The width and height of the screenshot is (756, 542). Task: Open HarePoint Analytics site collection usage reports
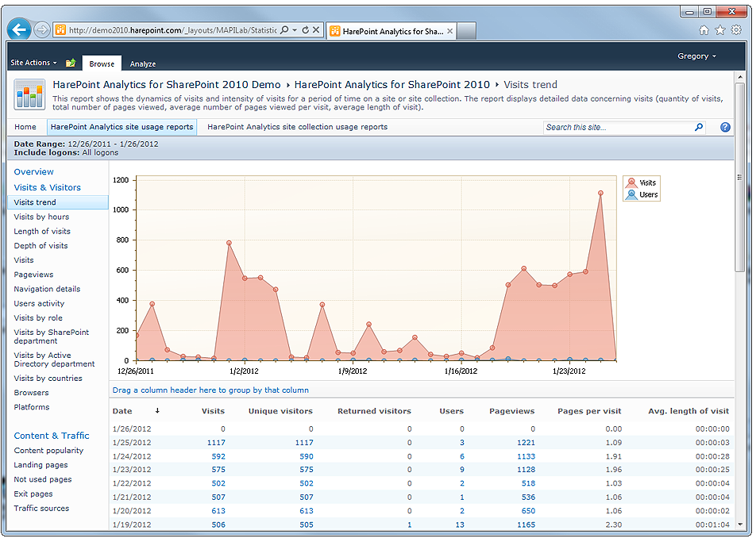tap(297, 127)
